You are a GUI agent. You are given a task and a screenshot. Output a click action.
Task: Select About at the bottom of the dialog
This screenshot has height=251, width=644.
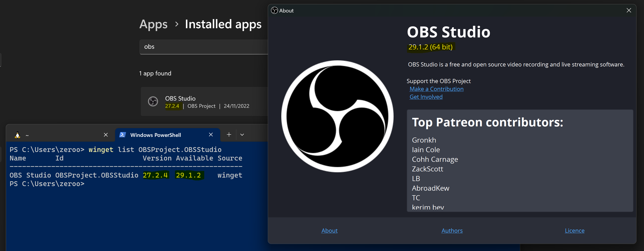(329, 230)
